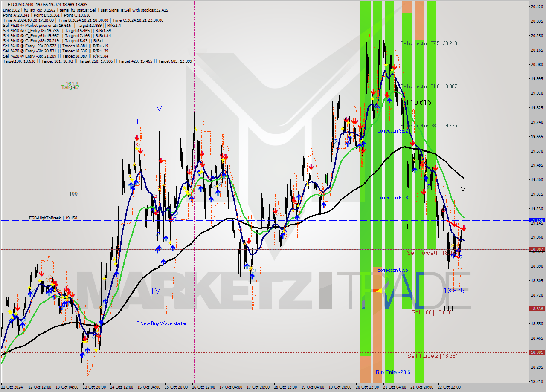Viewport: 546px width, 392px height.
Task: Click the 'Sell 100 | 18.636' label
Action: 431,312
